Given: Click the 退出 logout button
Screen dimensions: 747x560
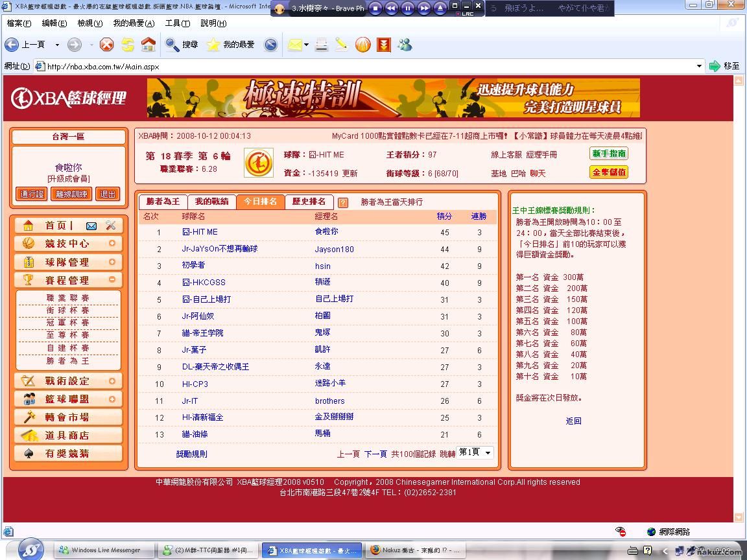Looking at the screenshot, I should [x=108, y=194].
